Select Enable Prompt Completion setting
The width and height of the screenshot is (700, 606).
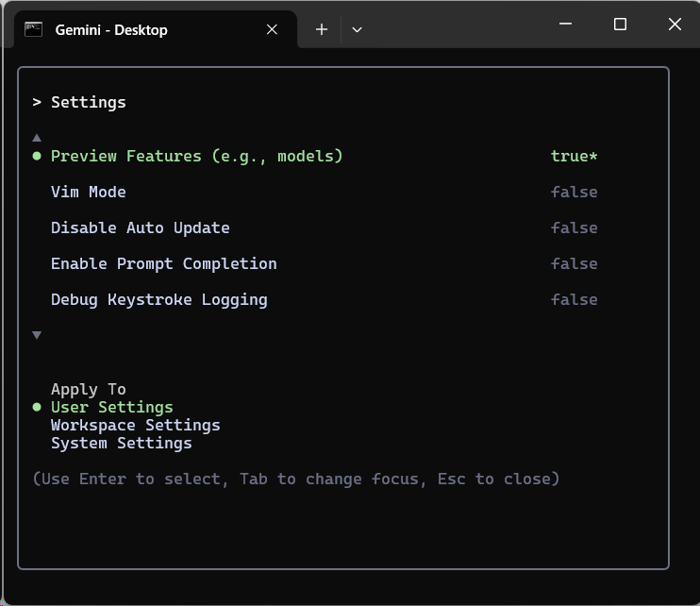click(163, 263)
